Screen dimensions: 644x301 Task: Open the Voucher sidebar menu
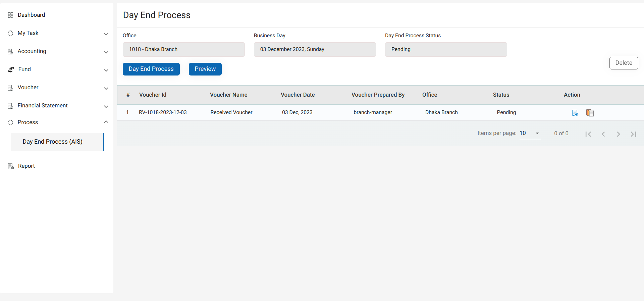tap(28, 88)
